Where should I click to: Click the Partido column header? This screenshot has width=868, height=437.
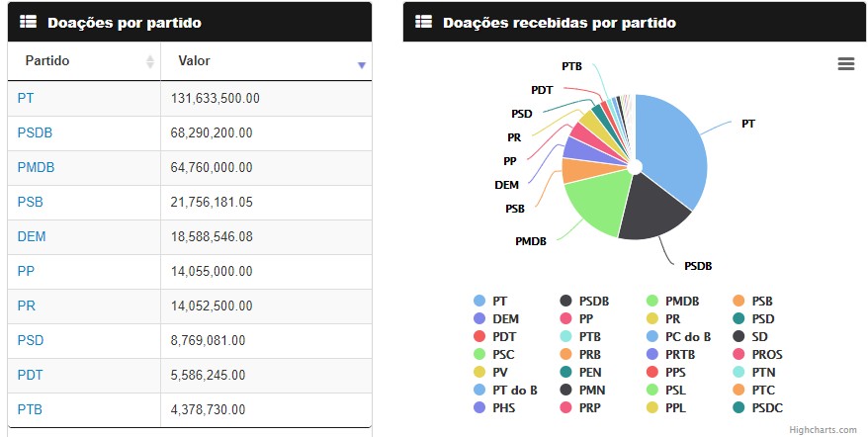click(x=47, y=61)
